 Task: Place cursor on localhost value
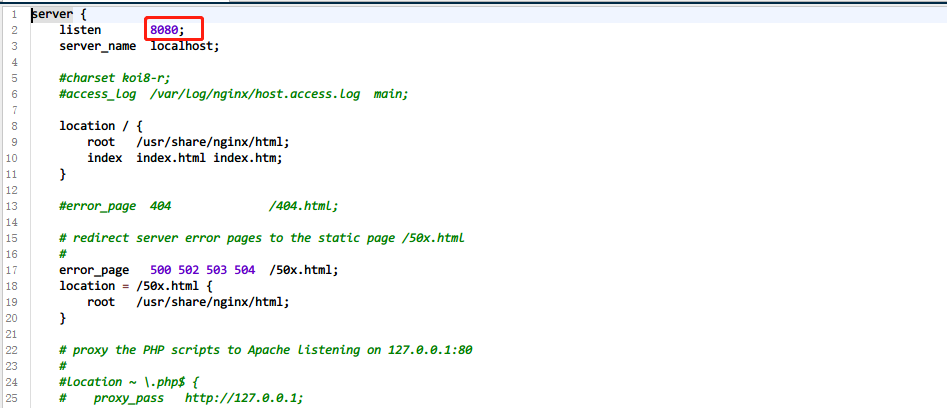tap(182, 46)
